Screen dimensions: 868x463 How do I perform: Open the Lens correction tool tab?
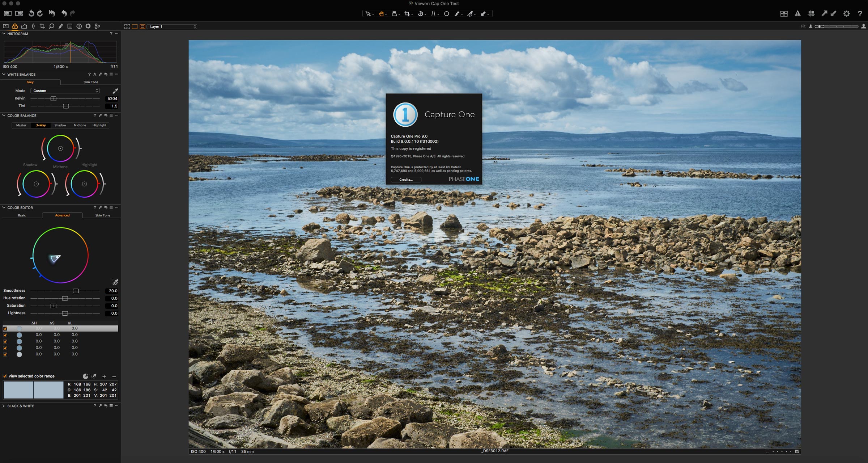33,26
